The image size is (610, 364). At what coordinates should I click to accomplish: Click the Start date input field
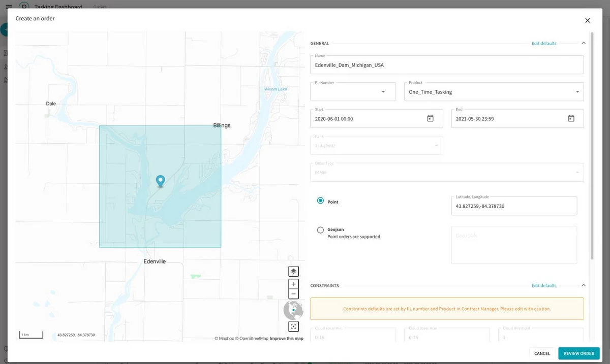point(377,118)
